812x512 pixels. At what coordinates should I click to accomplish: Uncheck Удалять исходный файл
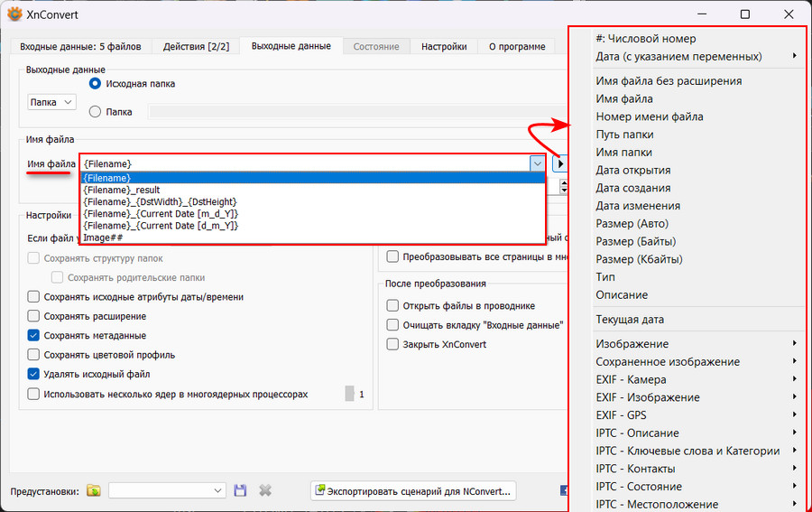(33, 374)
